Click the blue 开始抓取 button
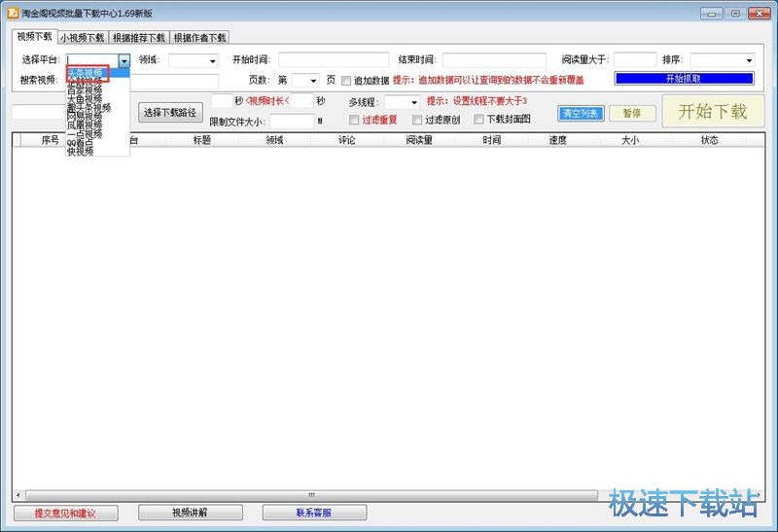The width and height of the screenshot is (778, 532). tap(685, 79)
